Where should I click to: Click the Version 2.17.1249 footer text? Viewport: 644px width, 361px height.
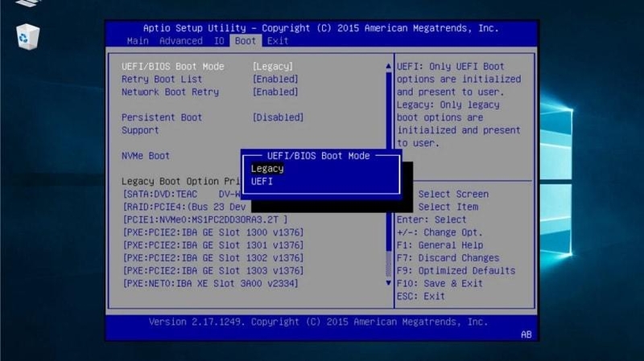tap(318, 322)
